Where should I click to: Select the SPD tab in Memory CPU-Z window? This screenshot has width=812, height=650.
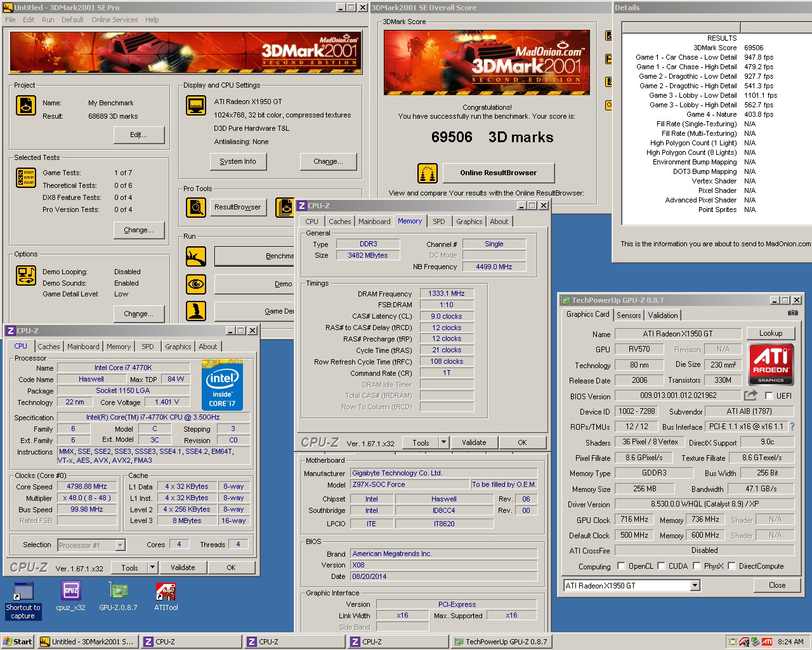tap(438, 222)
